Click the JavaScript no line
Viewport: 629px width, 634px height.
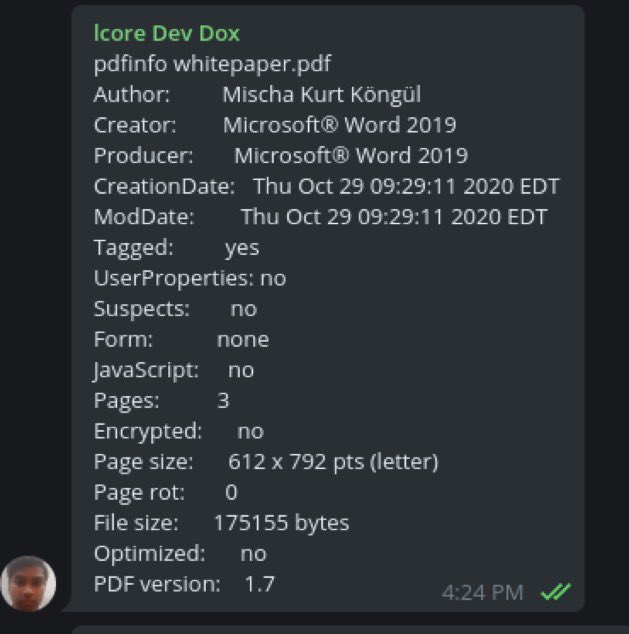point(174,370)
